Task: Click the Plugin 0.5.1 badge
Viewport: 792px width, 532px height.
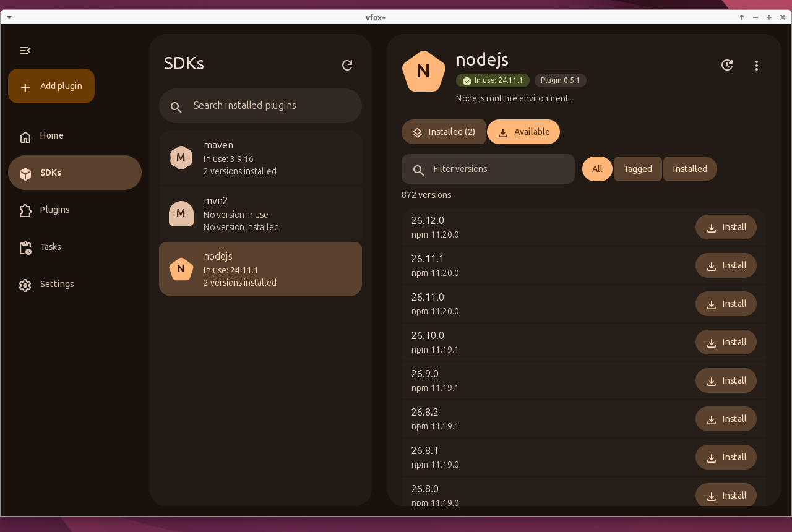Action: 560,80
